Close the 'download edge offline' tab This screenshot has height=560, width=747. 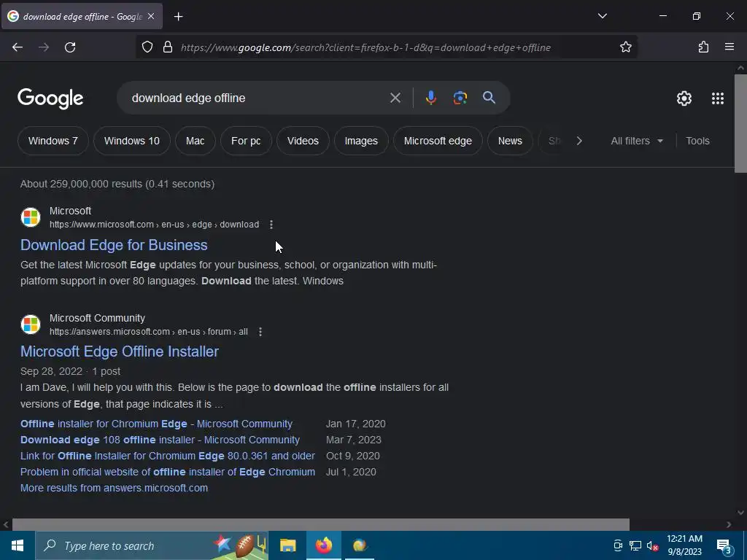click(151, 16)
